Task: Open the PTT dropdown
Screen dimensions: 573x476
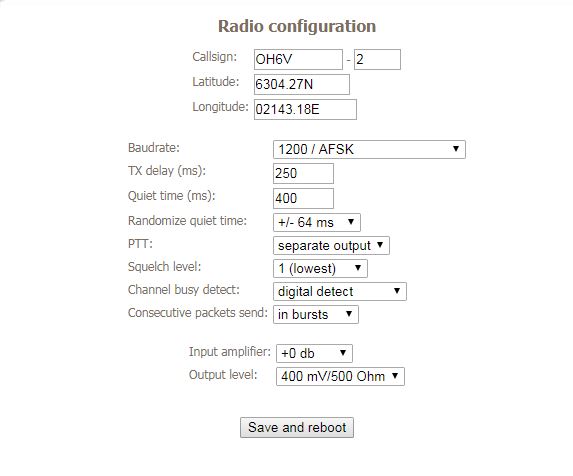Action: pyautogui.click(x=331, y=245)
